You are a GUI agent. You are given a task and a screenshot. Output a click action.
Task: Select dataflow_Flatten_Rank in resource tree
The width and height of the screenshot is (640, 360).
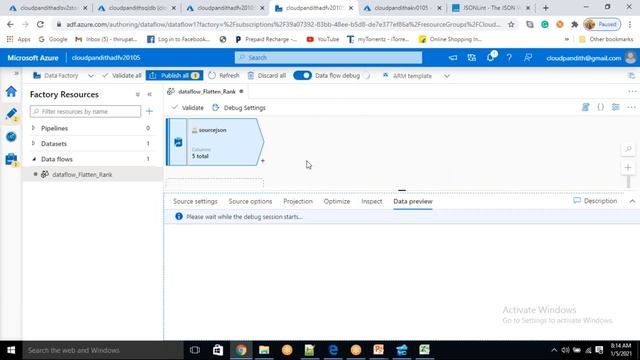[x=82, y=174]
